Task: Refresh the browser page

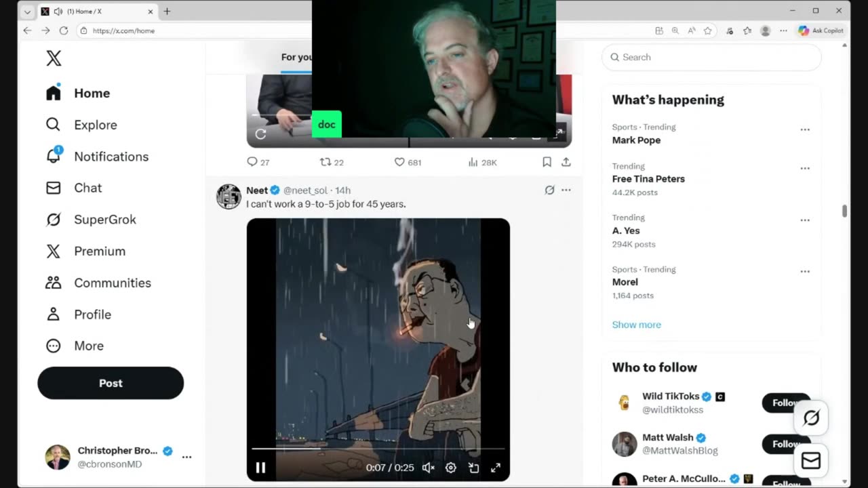Action: click(x=64, y=30)
